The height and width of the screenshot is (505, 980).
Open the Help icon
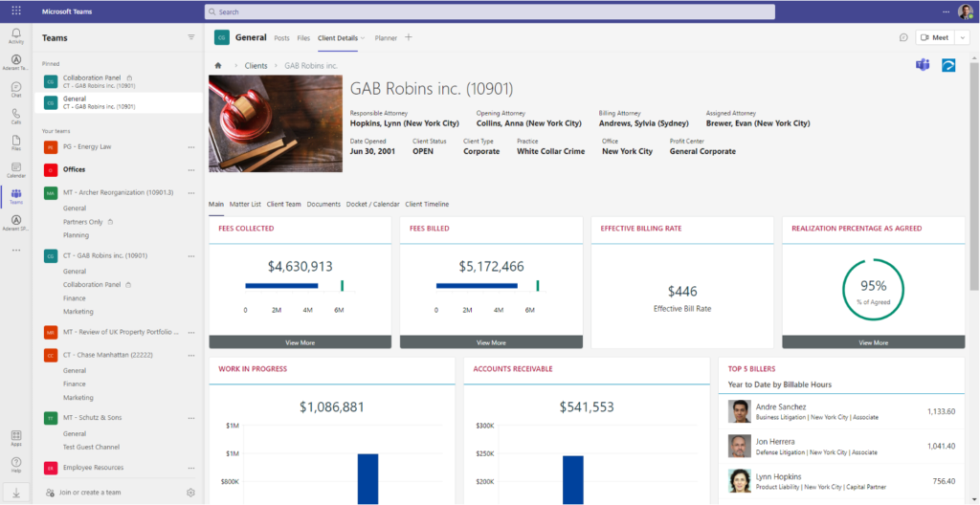[x=16, y=464]
